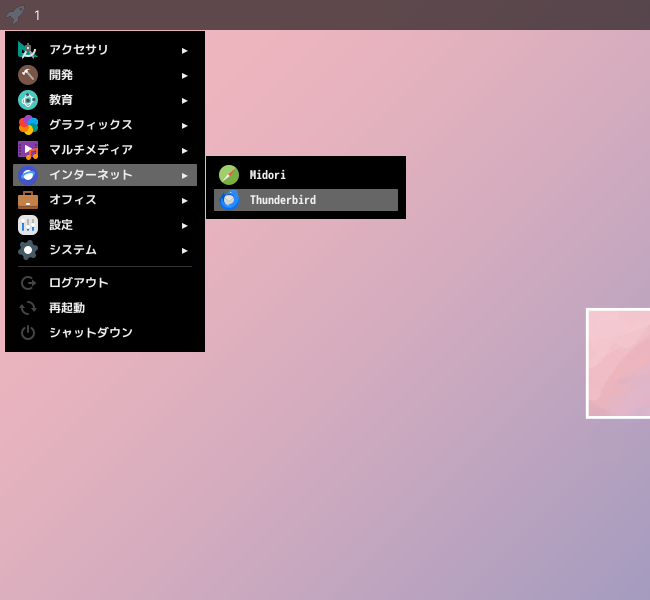Image resolution: width=650 pixels, height=600 pixels.
Task: Open the インターネット menu entry
Action: click(x=105, y=175)
